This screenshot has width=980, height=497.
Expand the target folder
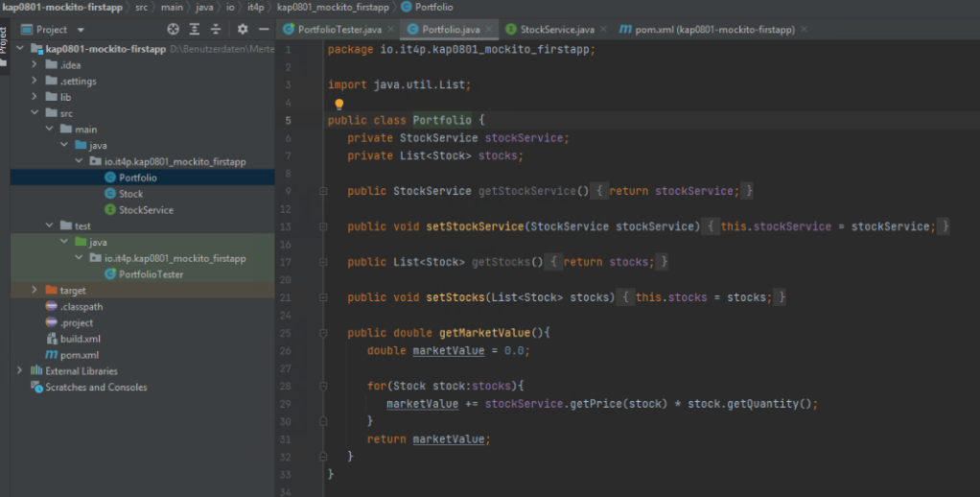tap(35, 290)
